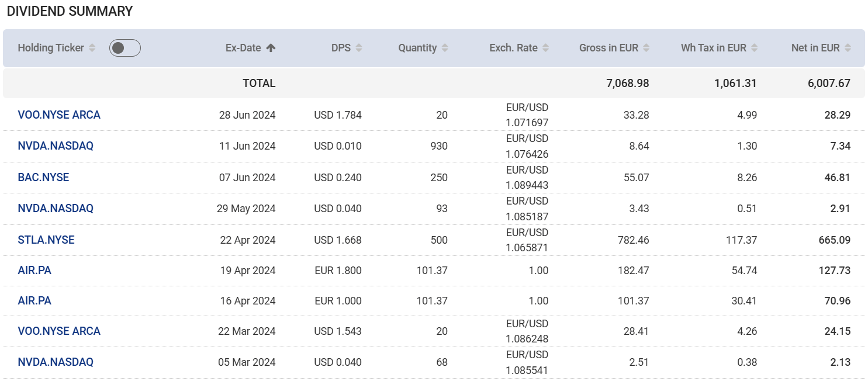868x381 pixels.
Task: Select DPS value USD 1.543
Action: click(338, 331)
